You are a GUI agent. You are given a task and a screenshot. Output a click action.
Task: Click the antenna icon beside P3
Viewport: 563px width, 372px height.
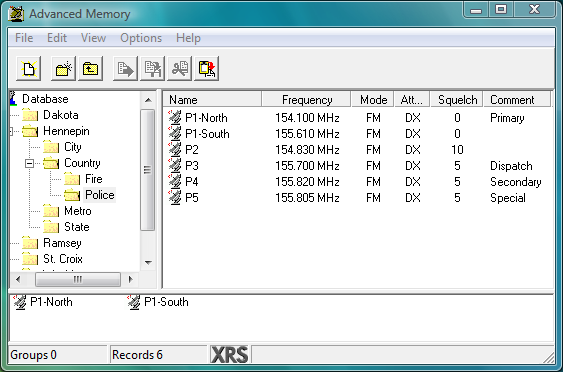click(x=175, y=166)
